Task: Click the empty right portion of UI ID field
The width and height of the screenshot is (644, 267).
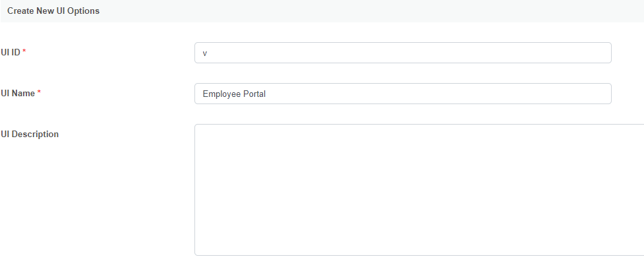Action: pos(527,53)
